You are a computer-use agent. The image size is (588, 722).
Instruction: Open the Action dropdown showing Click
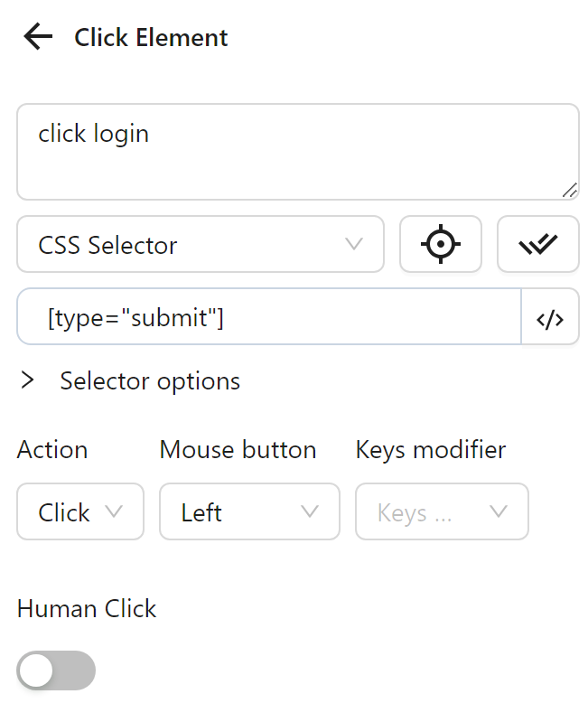(x=79, y=512)
